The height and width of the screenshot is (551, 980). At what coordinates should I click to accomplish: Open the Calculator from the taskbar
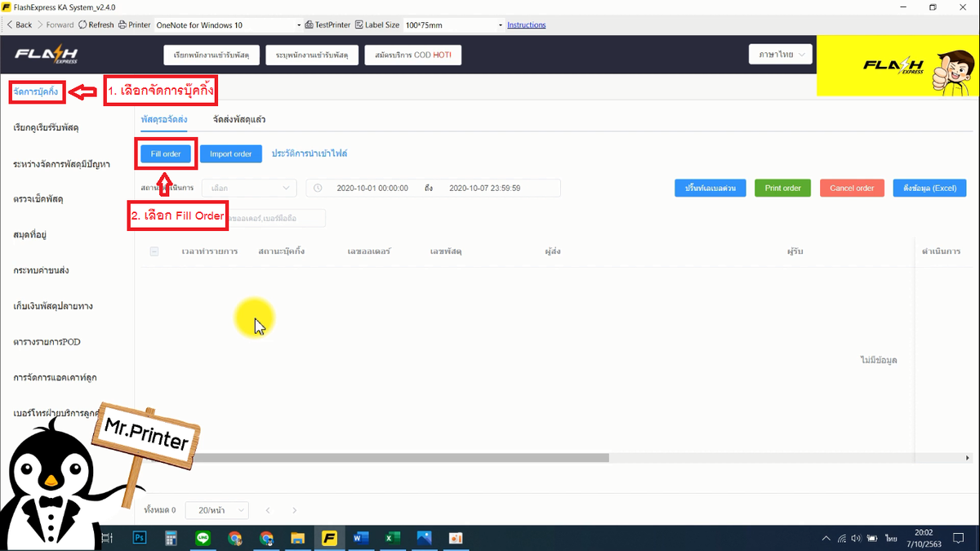pyautogui.click(x=171, y=538)
